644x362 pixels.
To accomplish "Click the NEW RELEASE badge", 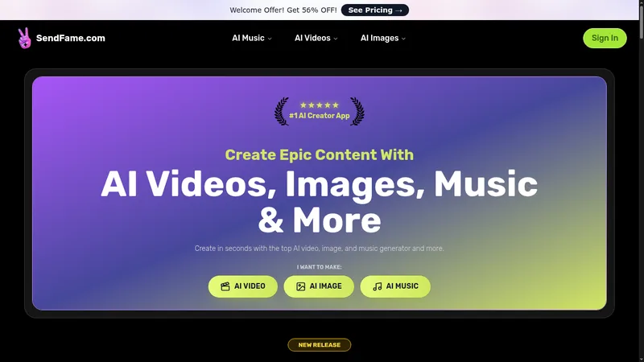I will point(319,345).
